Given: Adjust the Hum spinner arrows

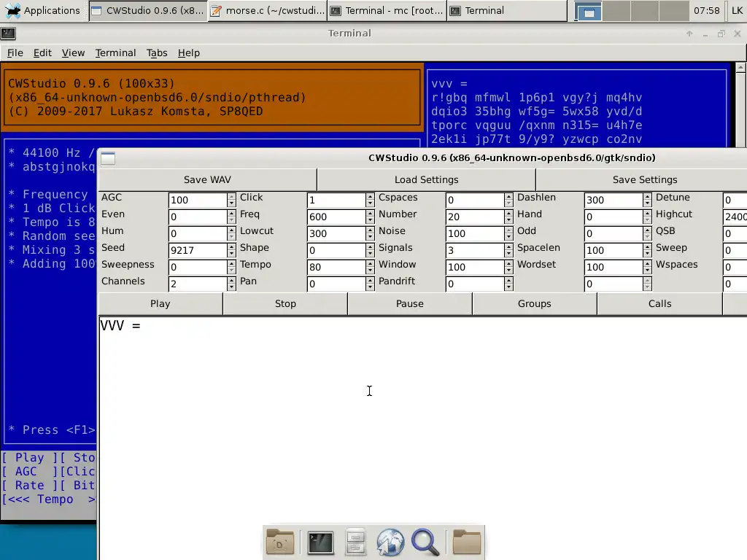Looking at the screenshot, I should click(x=231, y=233).
